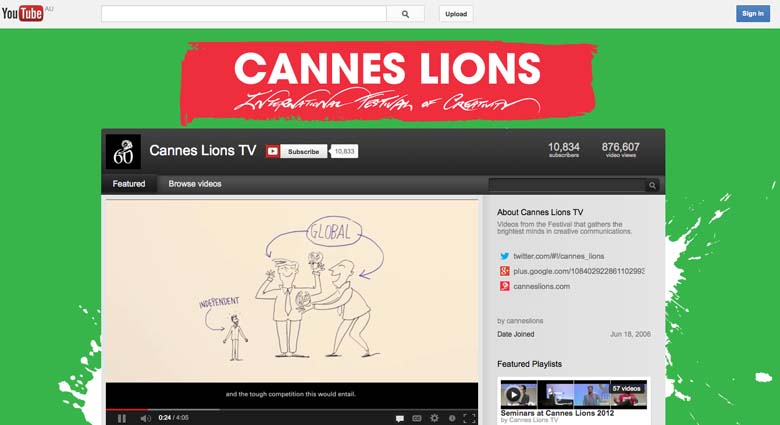Enter fullscreen video mode
This screenshot has height=425, width=780.
tap(469, 419)
